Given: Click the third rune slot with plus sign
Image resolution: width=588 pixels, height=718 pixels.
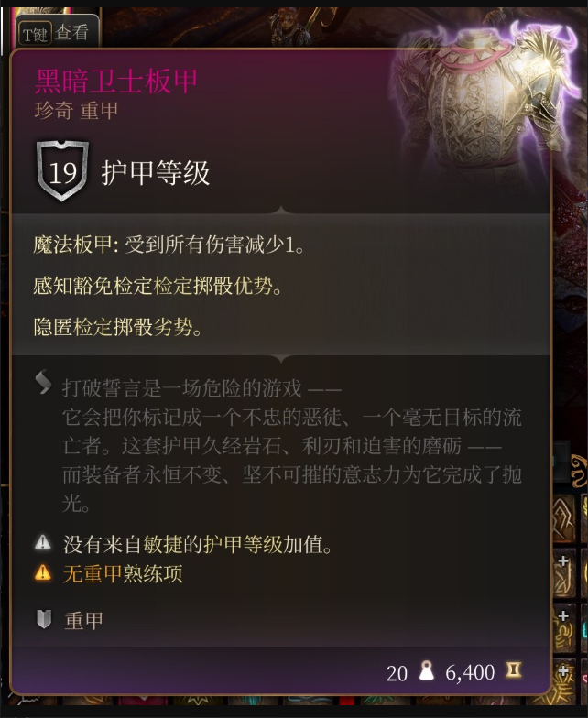Looking at the screenshot, I should point(563,628).
